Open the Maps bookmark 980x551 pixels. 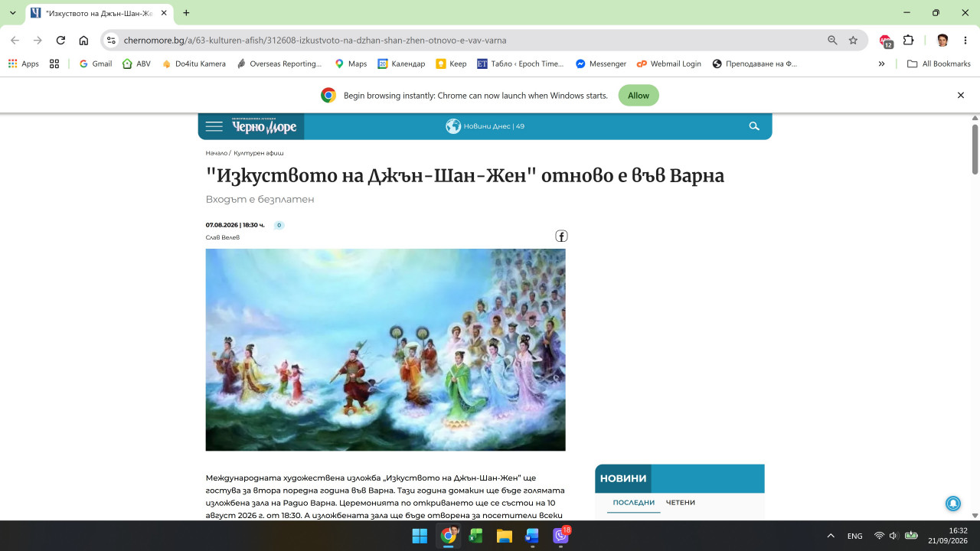(x=351, y=64)
